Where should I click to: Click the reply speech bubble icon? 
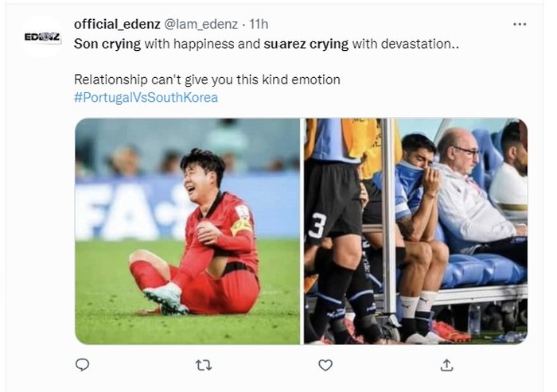[x=82, y=365]
